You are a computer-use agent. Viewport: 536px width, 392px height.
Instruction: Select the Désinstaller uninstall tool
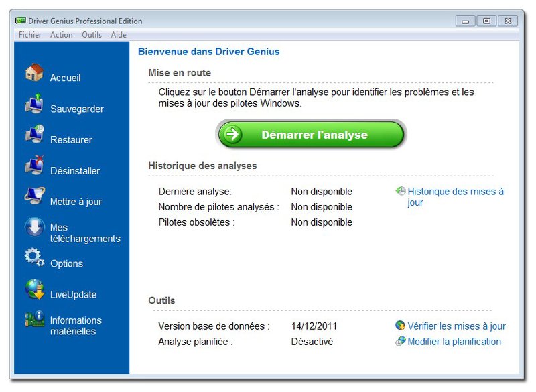(x=75, y=170)
